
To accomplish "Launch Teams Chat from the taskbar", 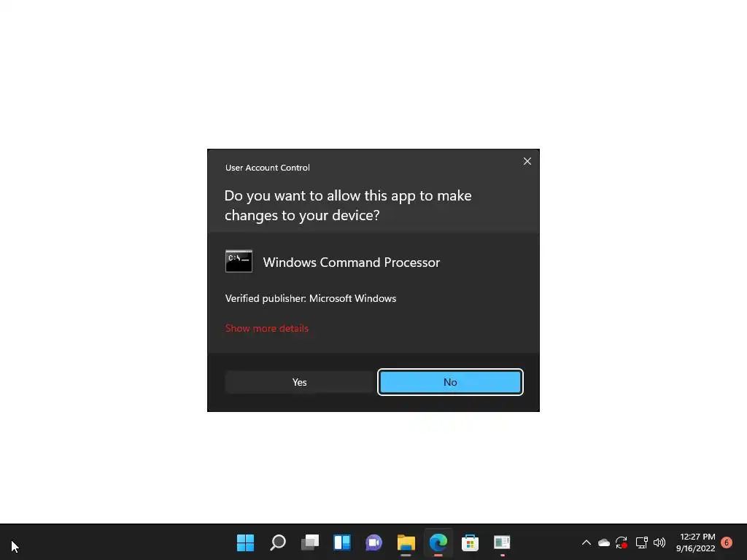I will 374,542.
